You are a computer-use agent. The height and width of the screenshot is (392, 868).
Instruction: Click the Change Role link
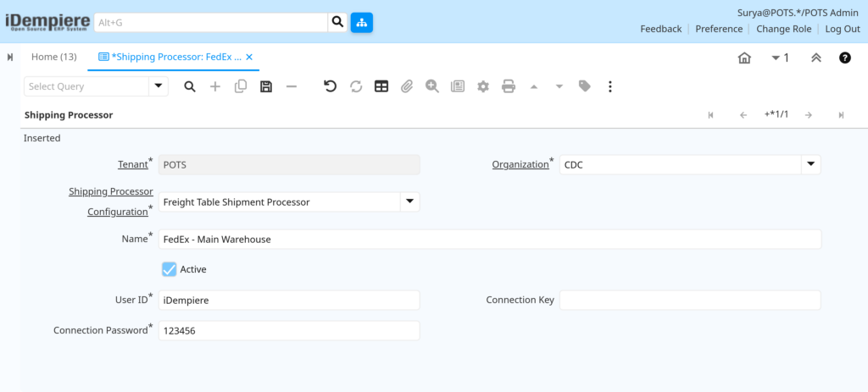[x=784, y=29]
